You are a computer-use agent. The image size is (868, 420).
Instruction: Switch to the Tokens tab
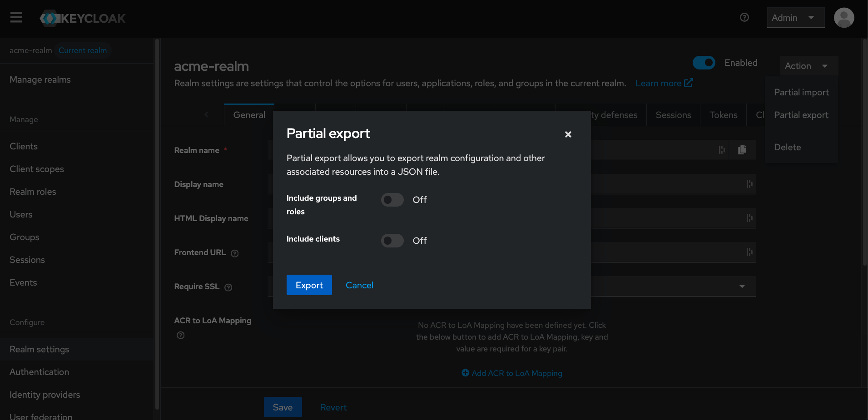click(x=723, y=115)
